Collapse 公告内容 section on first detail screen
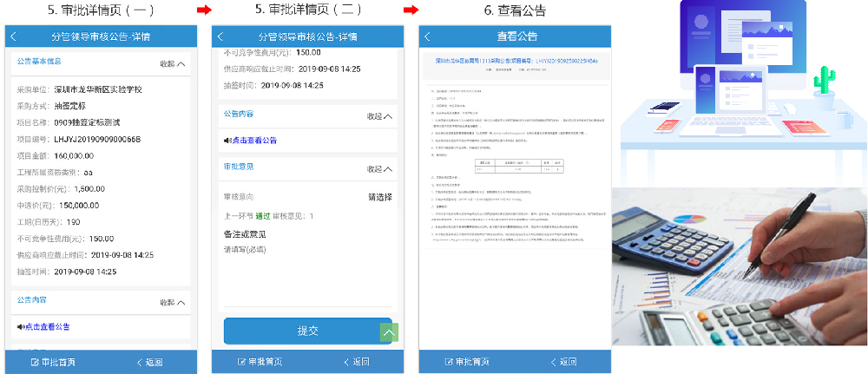Image resolution: width=868 pixels, height=374 pixels. pos(173,303)
